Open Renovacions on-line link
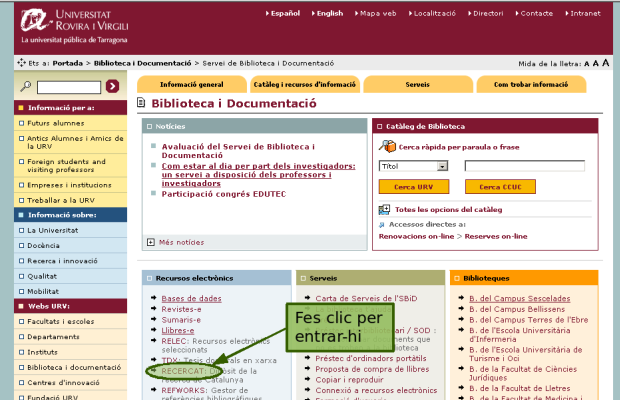The image size is (620, 400). (416, 236)
